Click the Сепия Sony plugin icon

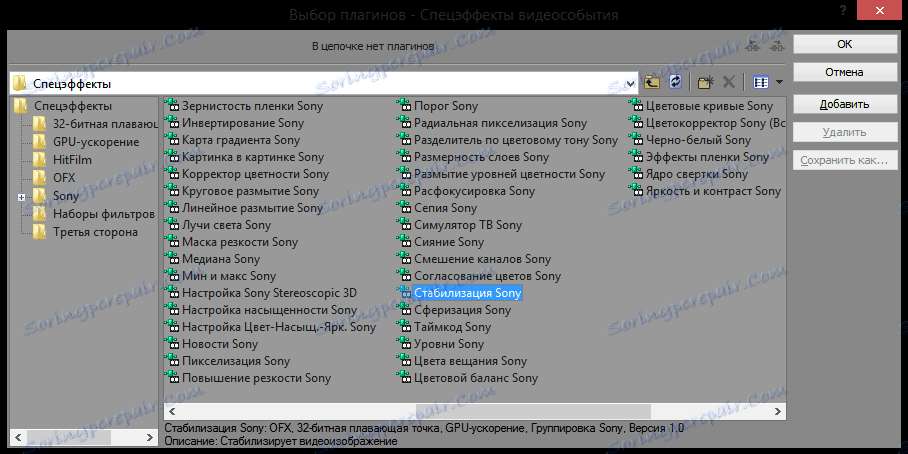point(404,207)
